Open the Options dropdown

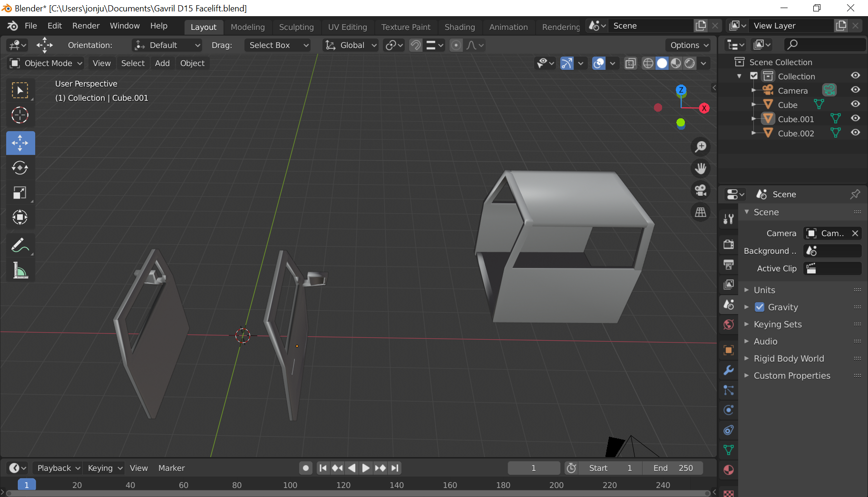688,45
